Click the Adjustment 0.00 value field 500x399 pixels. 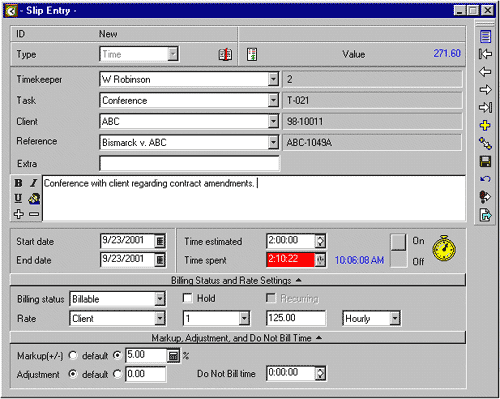pyautogui.click(x=145, y=374)
